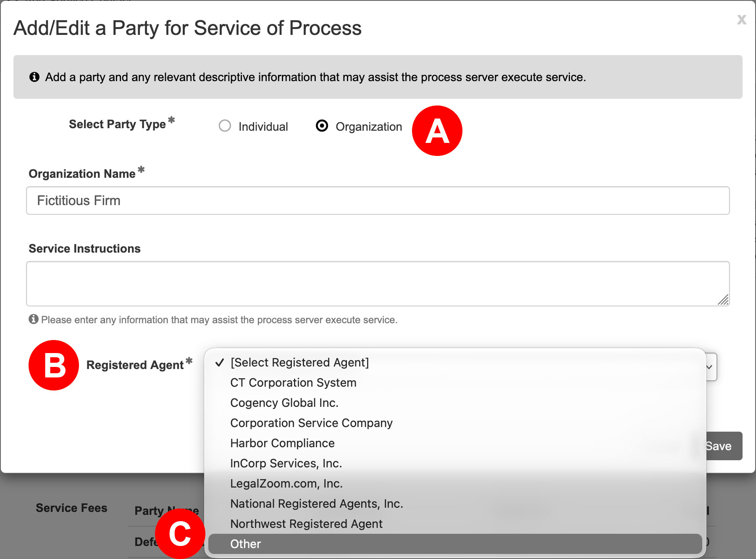Pick Northwest Registered Agent option
The image size is (756, 559).
click(x=455, y=524)
